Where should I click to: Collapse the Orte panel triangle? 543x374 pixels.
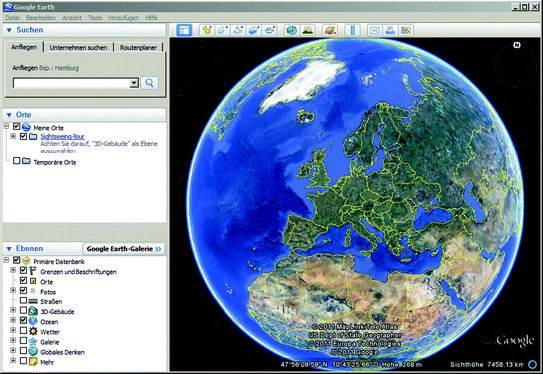(x=9, y=115)
